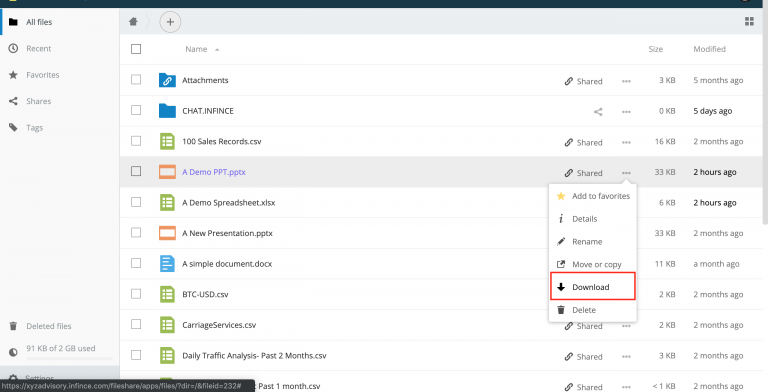Screen dimensions: 768x392
Task: Click Shared link for A Demo PPT.pptx
Action: [583, 173]
